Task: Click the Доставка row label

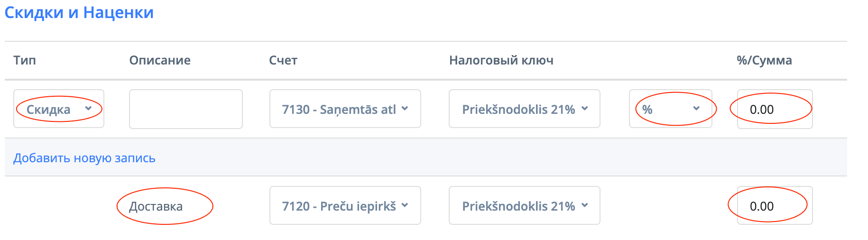Action: pos(156,206)
